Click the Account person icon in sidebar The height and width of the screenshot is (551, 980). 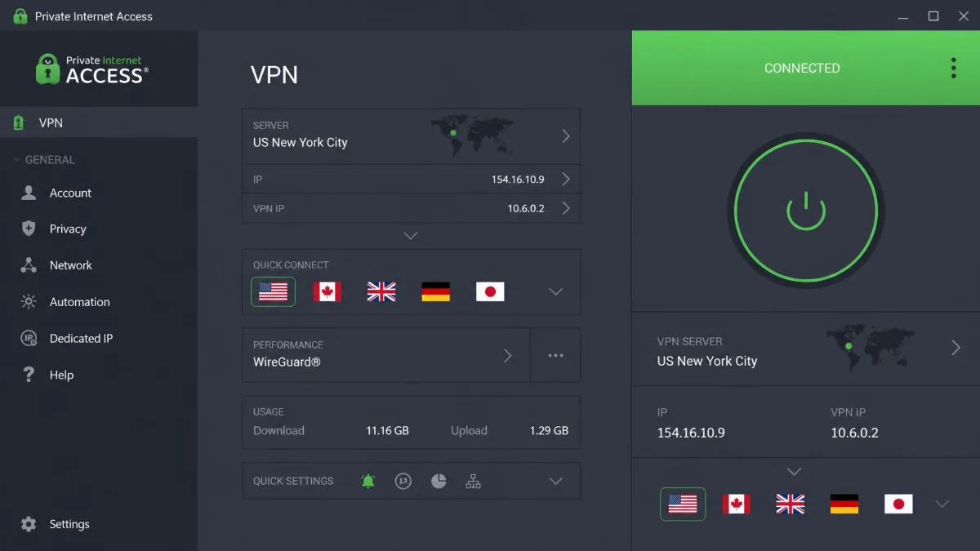pos(29,193)
